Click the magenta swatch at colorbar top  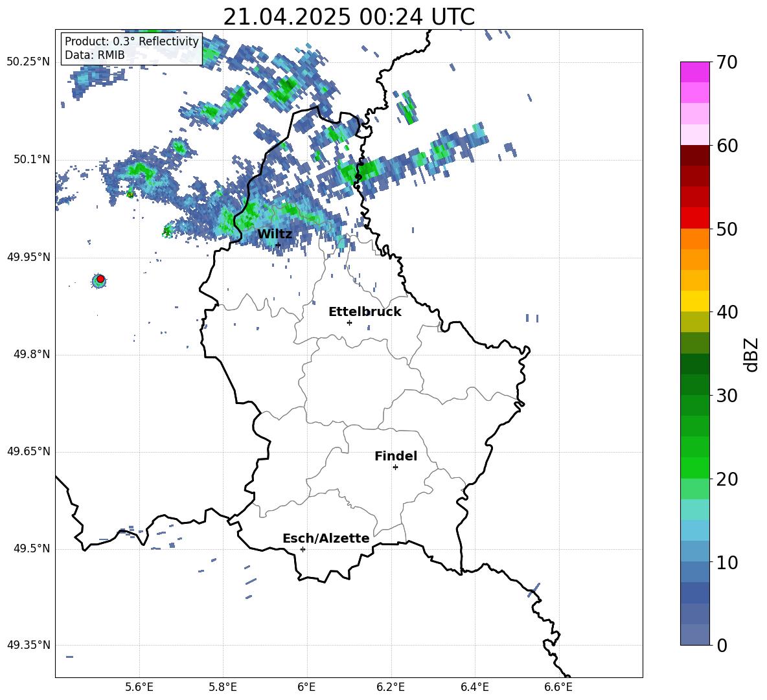tap(694, 73)
